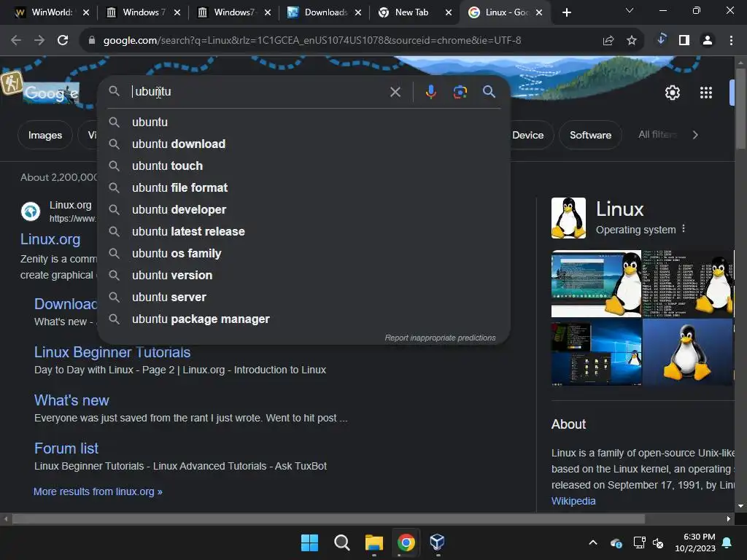Screen dimensions: 747x560
Task: Open All filters option
Action: (x=658, y=135)
